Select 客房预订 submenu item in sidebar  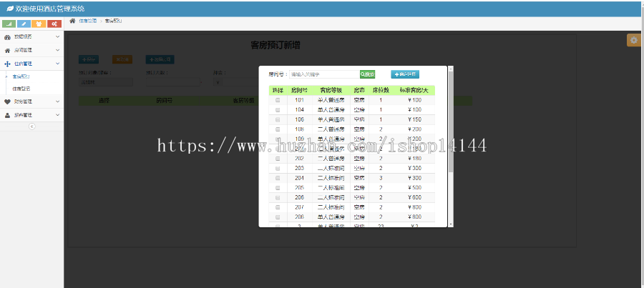(21, 76)
